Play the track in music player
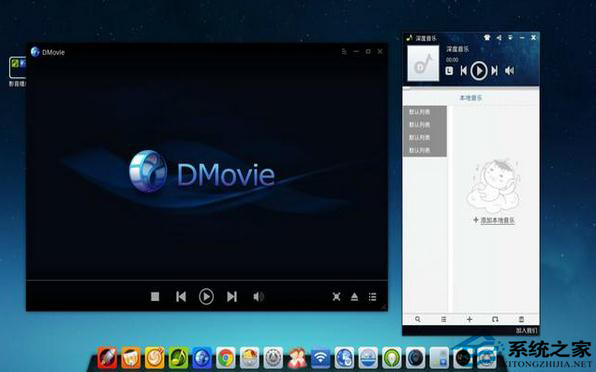596x372 pixels. click(x=479, y=71)
